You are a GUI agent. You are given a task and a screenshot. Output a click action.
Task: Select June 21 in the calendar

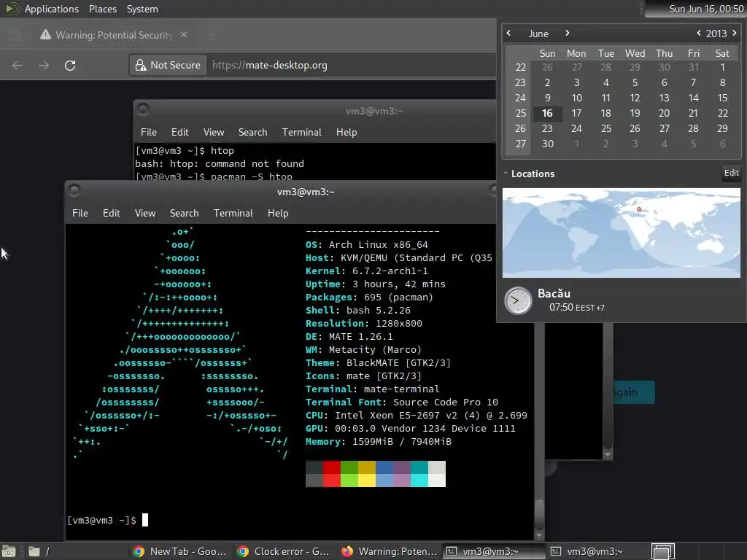(693, 113)
